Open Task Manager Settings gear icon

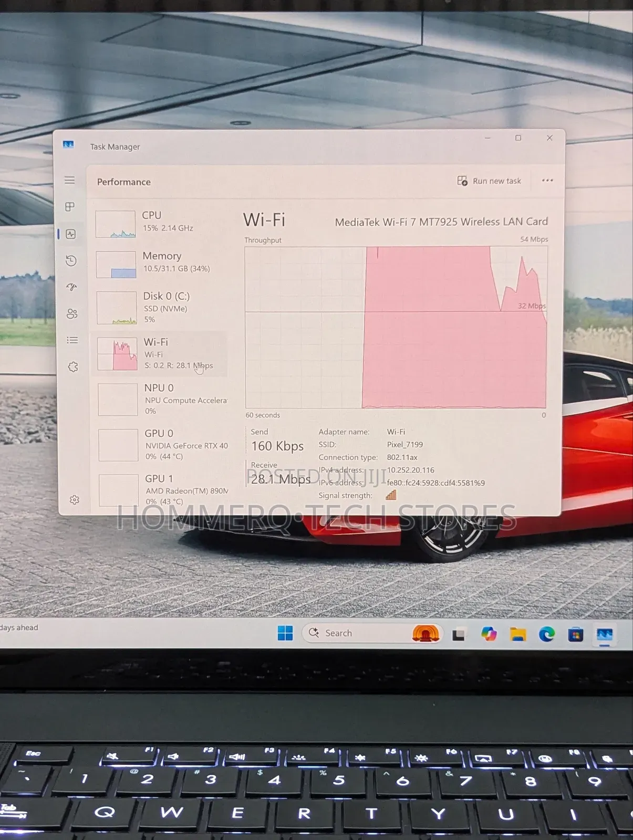[75, 499]
